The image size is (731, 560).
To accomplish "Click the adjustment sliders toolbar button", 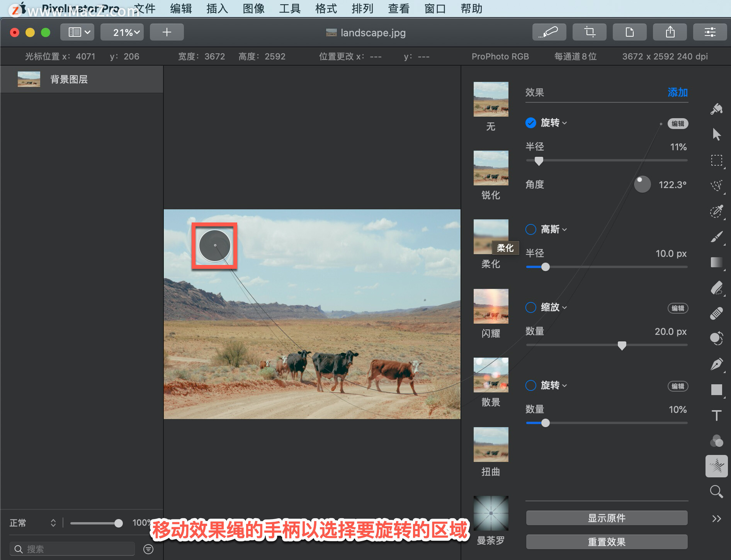I will pyautogui.click(x=710, y=32).
